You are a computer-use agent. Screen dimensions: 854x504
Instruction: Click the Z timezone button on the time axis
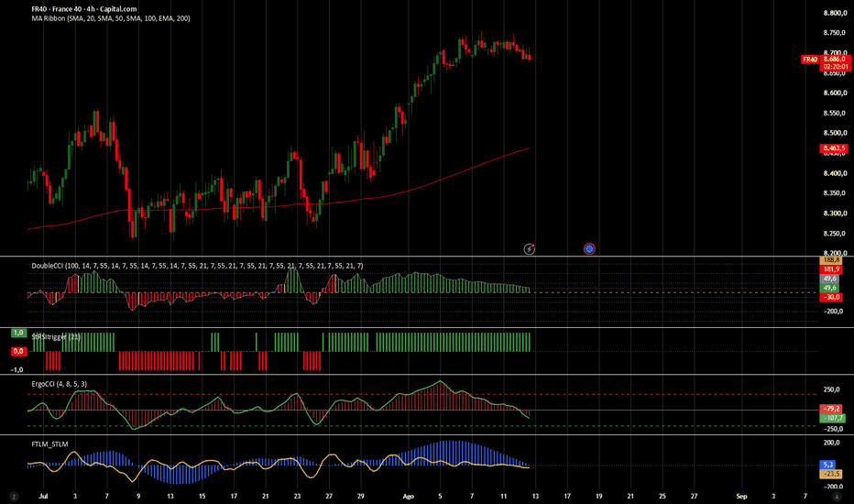(14, 497)
